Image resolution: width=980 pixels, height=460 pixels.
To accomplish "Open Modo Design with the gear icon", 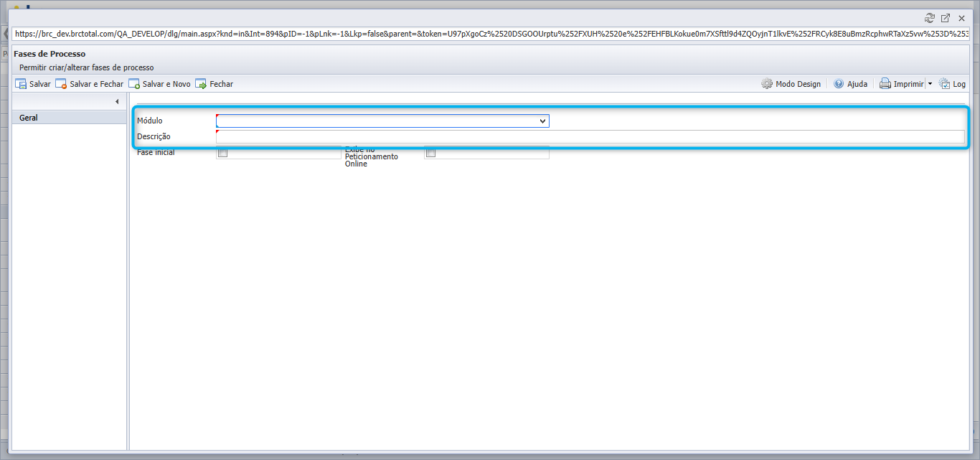I will pos(791,84).
